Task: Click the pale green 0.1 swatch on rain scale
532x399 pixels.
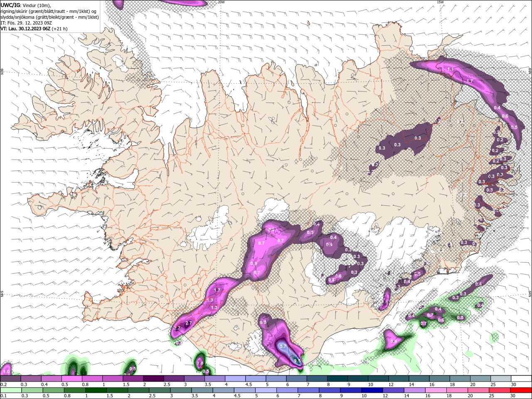Action: pyautogui.click(x=10, y=390)
